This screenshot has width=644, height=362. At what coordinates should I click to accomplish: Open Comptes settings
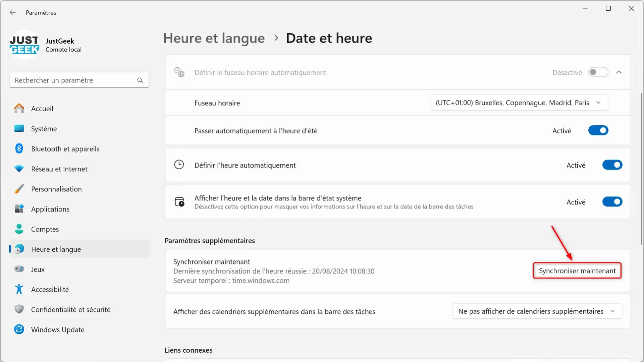tap(79, 229)
